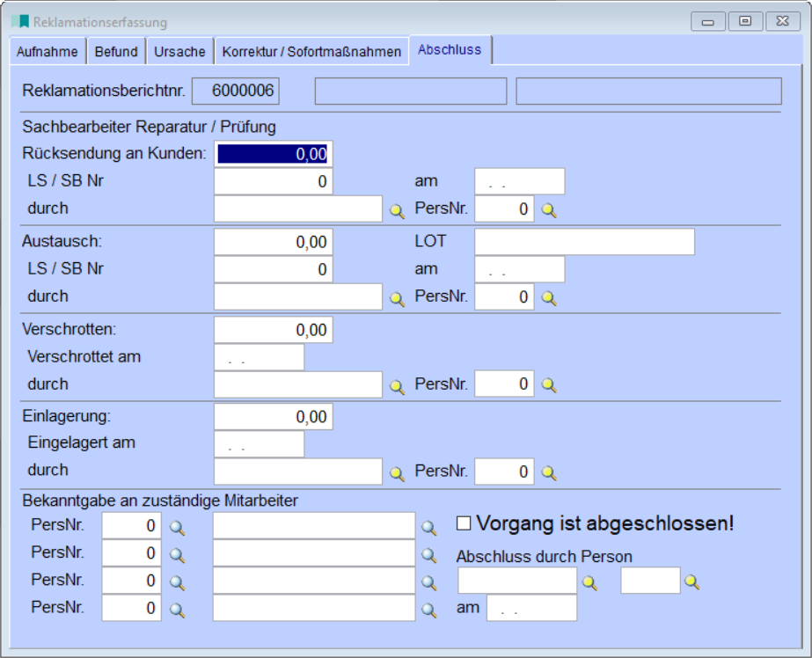This screenshot has height=658, width=812.
Task: Open the lookup beside Austausch 'durch' field
Action: [x=397, y=298]
